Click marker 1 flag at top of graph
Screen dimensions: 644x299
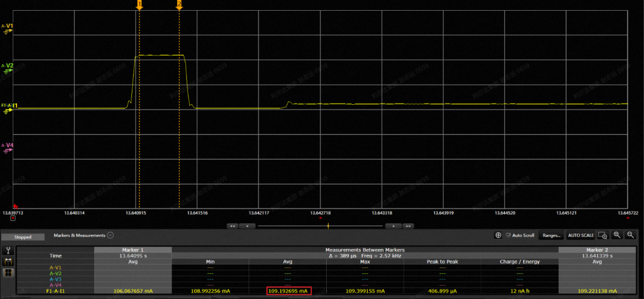139,5
